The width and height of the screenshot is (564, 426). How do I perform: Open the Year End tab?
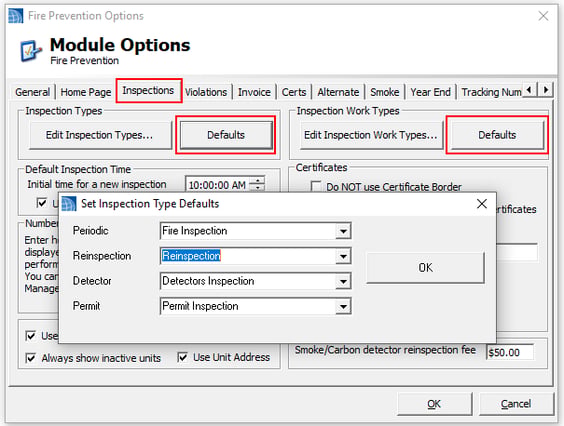(431, 92)
